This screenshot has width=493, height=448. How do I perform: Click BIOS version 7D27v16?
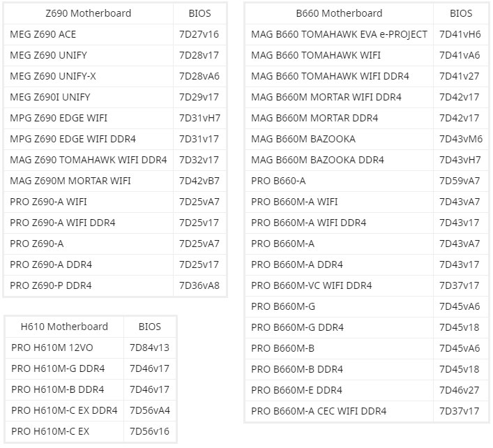click(x=199, y=34)
